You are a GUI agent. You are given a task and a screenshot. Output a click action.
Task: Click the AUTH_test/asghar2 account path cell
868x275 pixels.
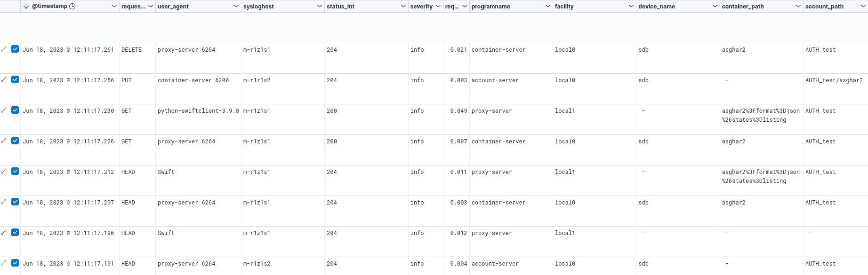(834, 80)
